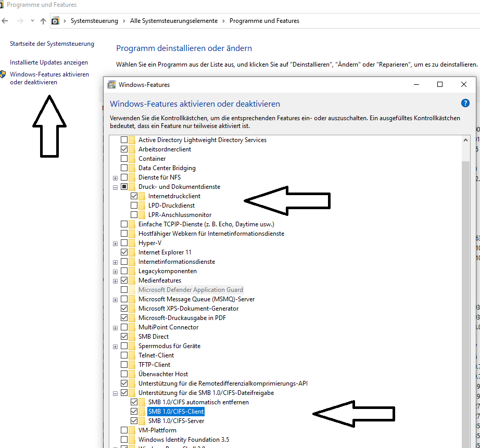Click the feature list vertical scrollbar thumb

[x=465, y=304]
